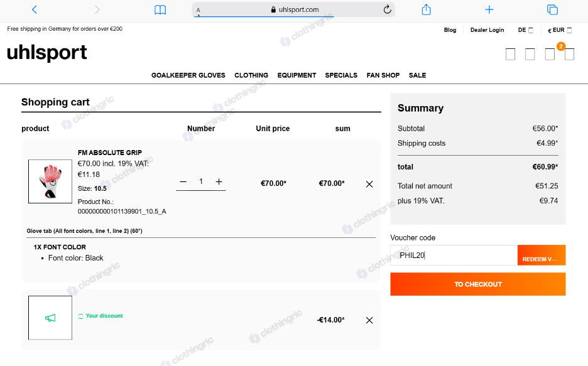Viewport: 588px width, 366px height.
Task: Open a new tab with the plus icon
Action: point(489,9)
